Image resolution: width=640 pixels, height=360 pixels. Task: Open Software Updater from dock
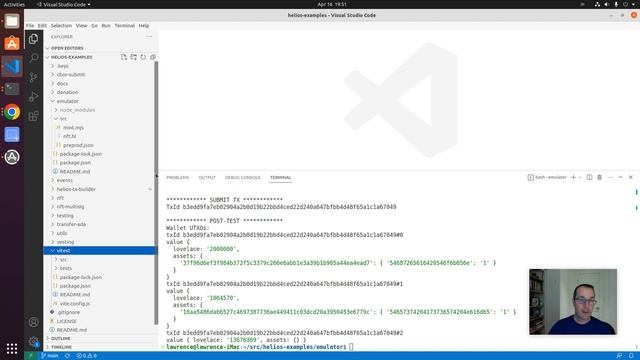point(12,157)
